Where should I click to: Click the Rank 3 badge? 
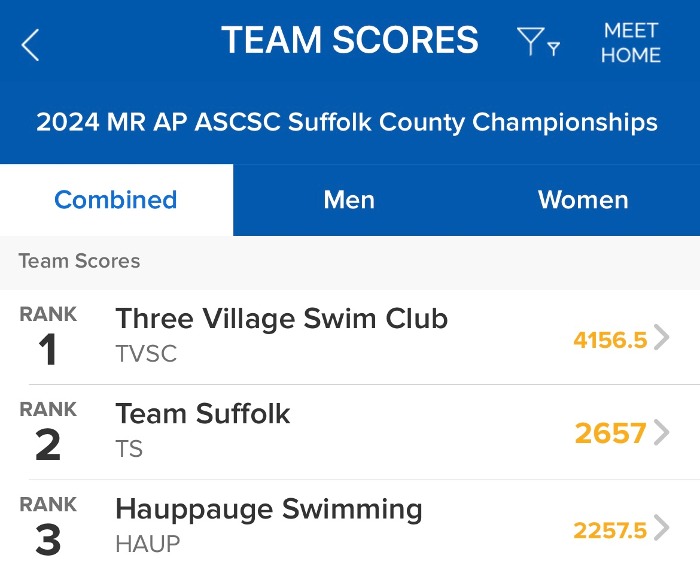(x=48, y=527)
